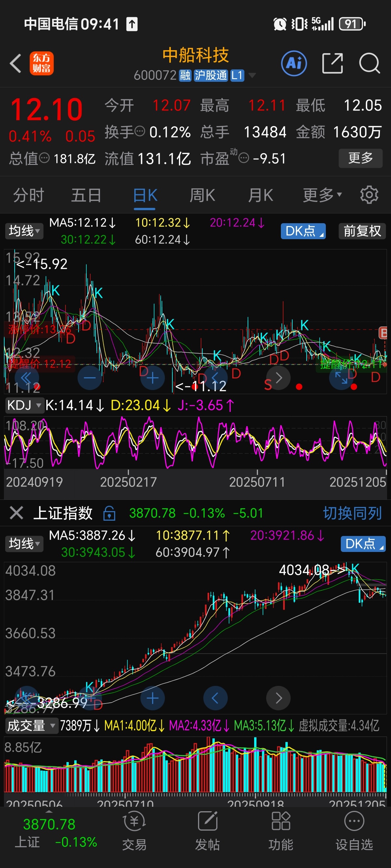
Task: Open 均线 dropdown on index chart
Action: point(24,543)
